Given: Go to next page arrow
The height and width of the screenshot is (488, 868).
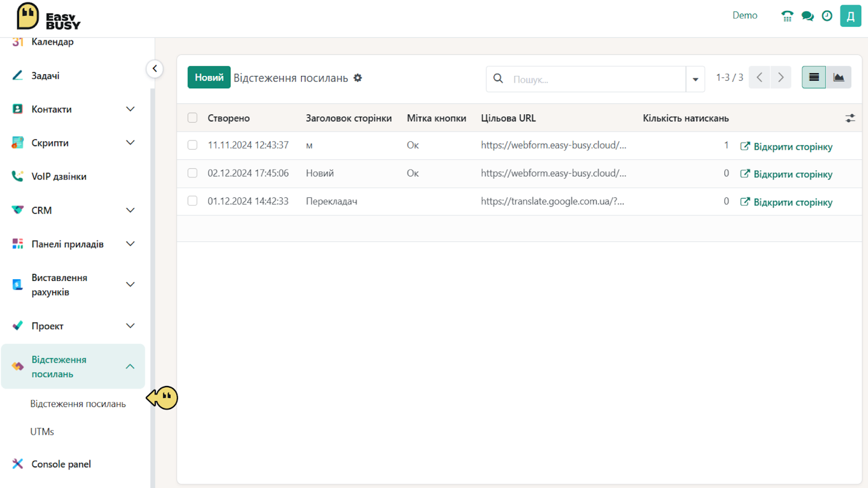Looking at the screenshot, I should click(x=781, y=78).
